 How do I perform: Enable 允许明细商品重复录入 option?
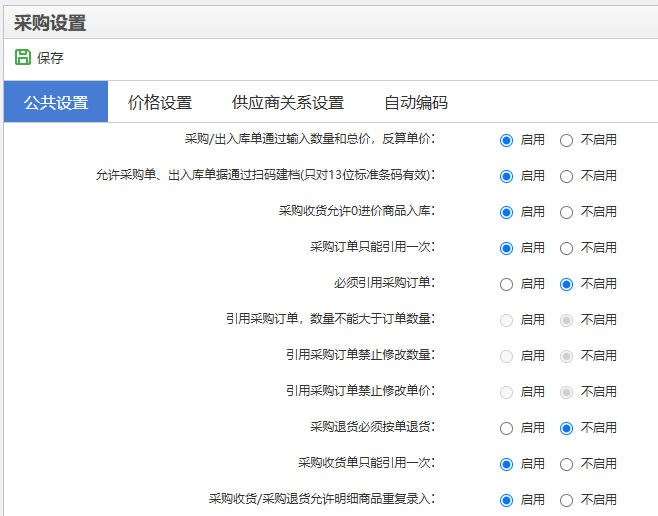point(507,500)
